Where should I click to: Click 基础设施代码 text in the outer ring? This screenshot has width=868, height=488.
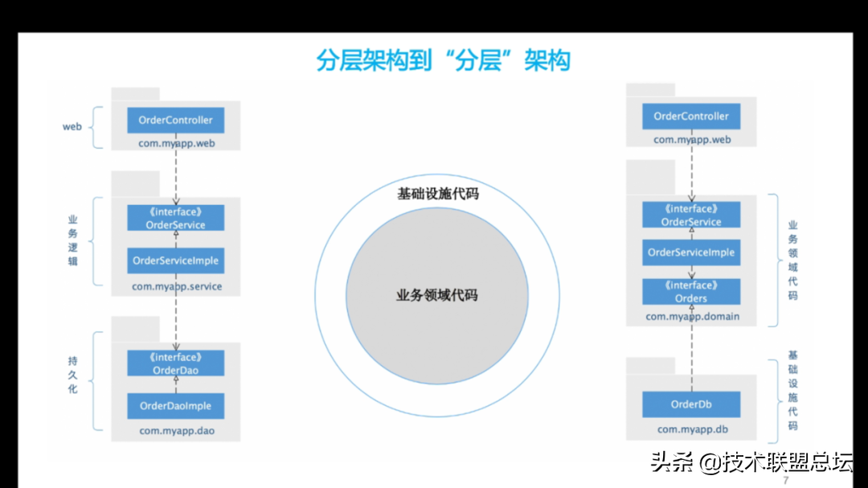click(x=438, y=194)
